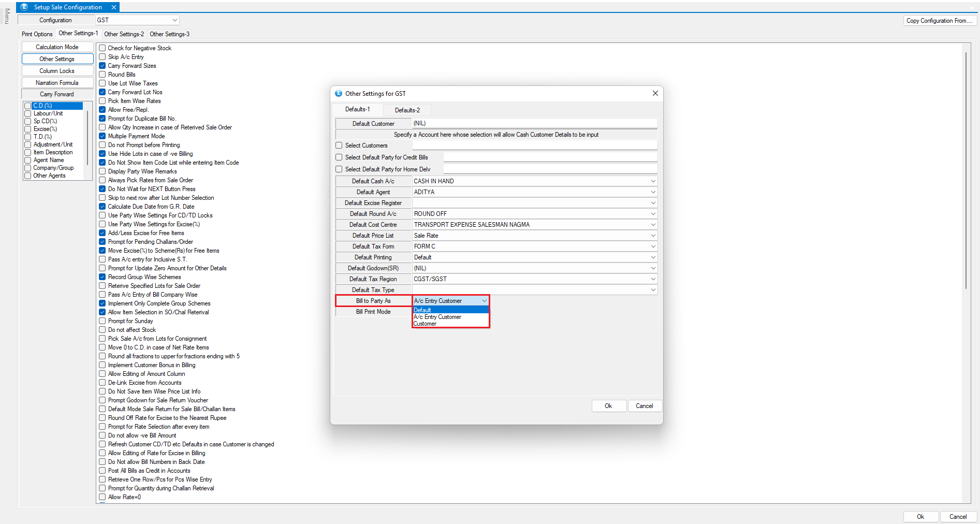The image size is (980, 524).
Task: Choose Customer from Bill to Party list
Action: [x=425, y=324]
